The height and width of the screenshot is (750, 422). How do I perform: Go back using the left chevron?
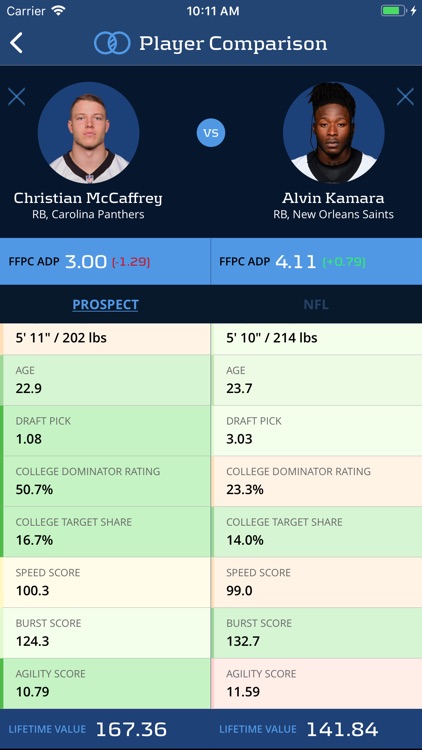[16, 43]
